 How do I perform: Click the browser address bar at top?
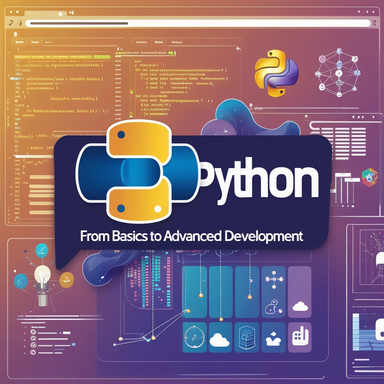198,23
